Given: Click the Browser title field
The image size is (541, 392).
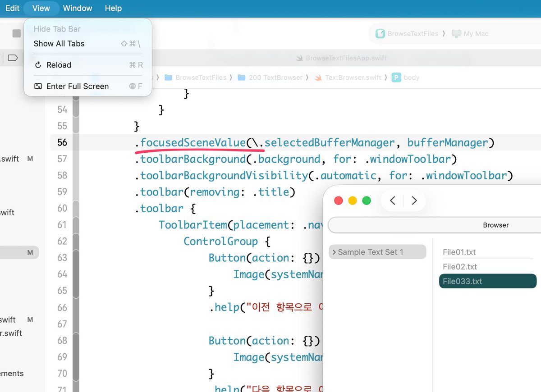Looking at the screenshot, I should (x=435, y=225).
